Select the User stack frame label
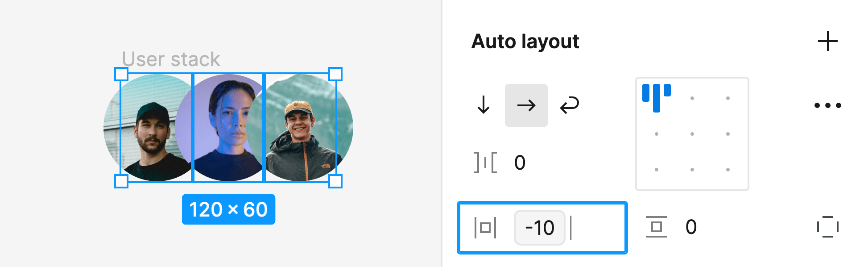This screenshot has height=267, width=868. 171,58
